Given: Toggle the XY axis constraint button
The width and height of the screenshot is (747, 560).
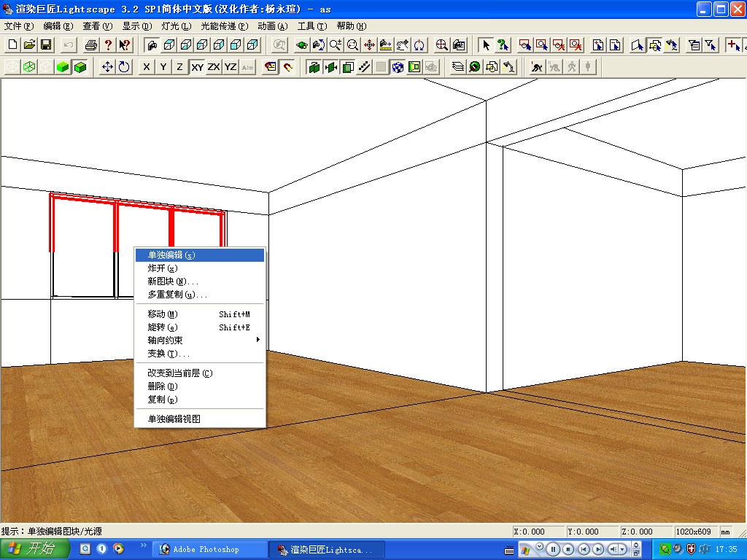Looking at the screenshot, I should point(197,67).
